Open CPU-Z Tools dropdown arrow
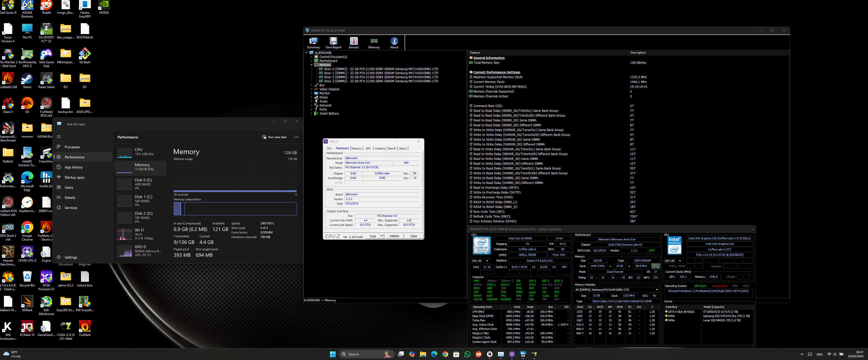Screen dimensions: 868x360 382,236
